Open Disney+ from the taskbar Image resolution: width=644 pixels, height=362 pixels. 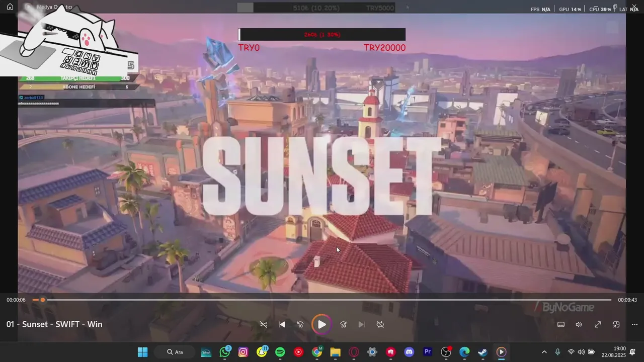(x=206, y=352)
